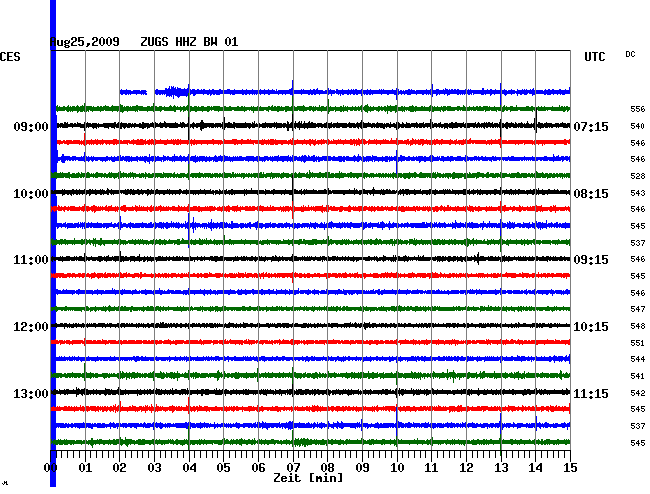Image resolution: width=650 pixels, height=494 pixels.
Task: Click the DC value 540
Action: 638,126
